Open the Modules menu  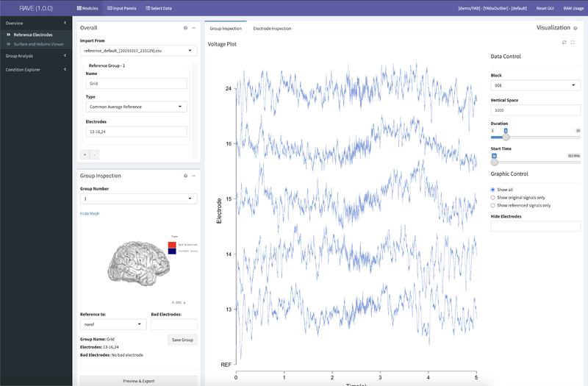point(86,8)
